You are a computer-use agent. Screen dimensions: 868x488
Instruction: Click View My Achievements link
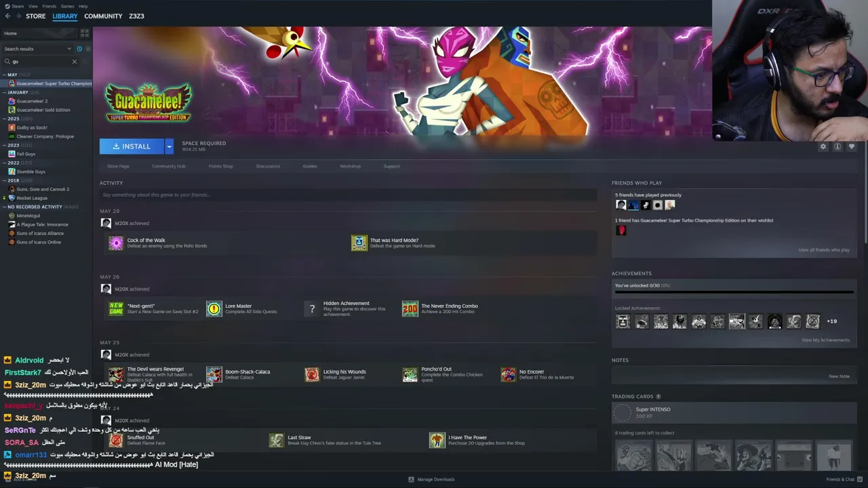click(825, 340)
